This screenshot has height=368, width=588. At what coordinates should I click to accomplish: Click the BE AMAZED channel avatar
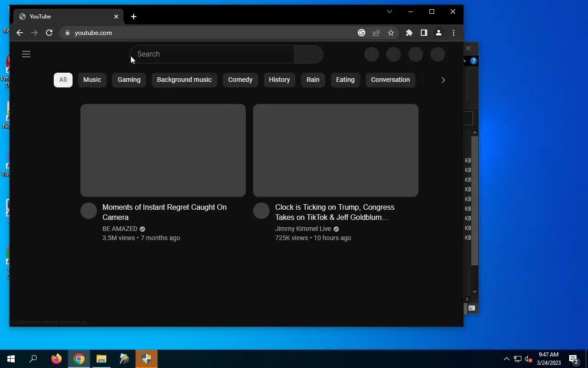[89, 211]
